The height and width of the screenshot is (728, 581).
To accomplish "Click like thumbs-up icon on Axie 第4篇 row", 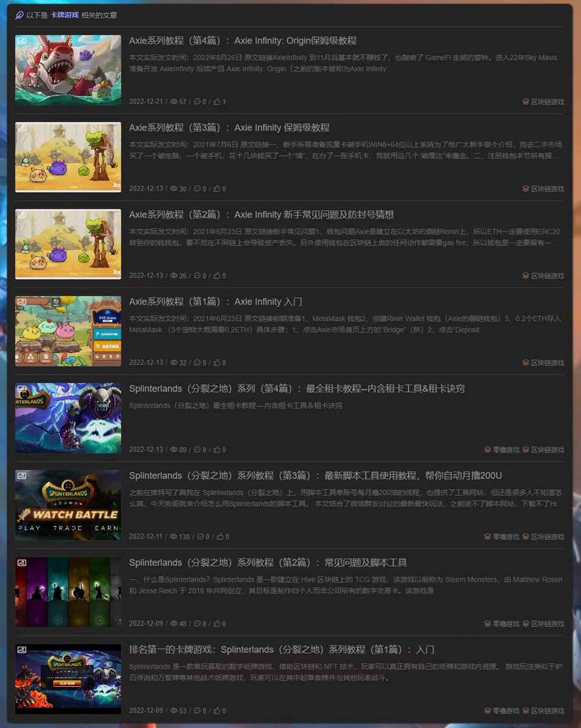I will click(x=217, y=102).
